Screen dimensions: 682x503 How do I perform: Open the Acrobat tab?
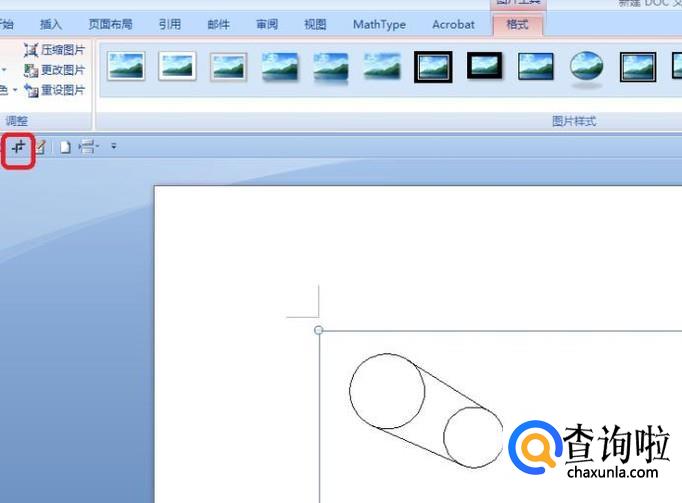(x=453, y=24)
